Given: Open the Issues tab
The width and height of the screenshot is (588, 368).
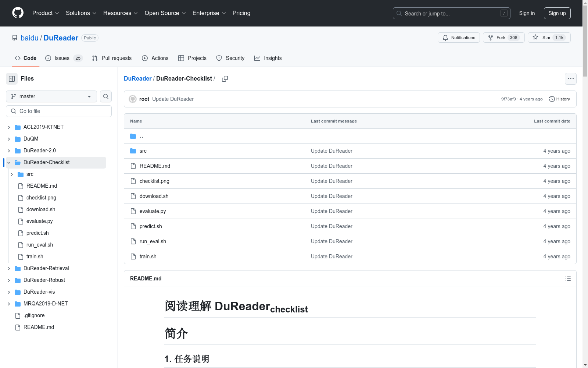Looking at the screenshot, I should [64, 58].
